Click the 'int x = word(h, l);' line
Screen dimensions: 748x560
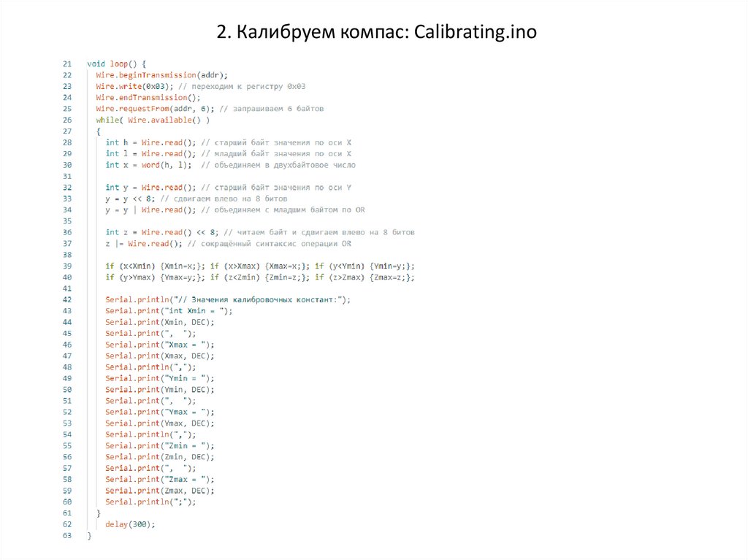148,165
